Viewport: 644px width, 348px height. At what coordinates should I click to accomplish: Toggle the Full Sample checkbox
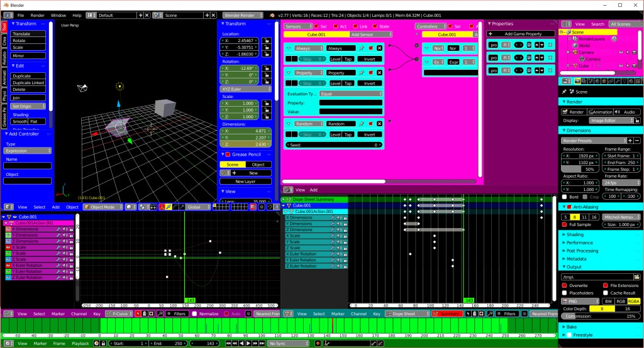click(564, 224)
